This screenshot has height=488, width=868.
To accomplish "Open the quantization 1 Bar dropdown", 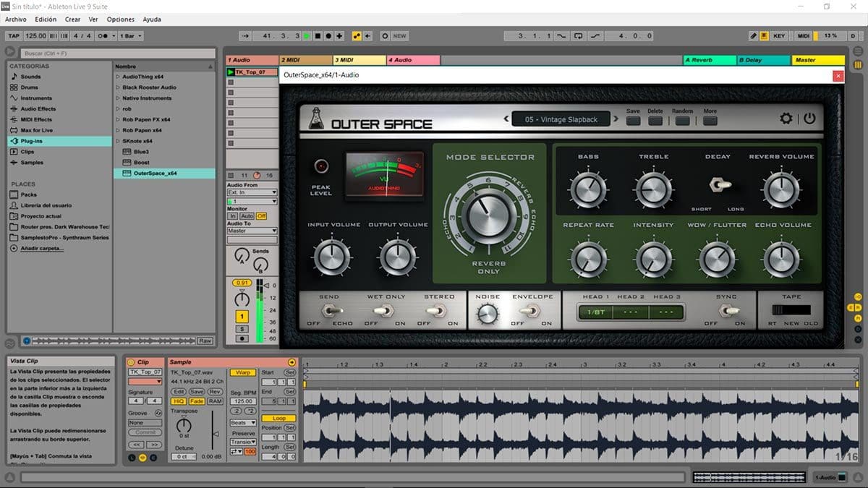I will pos(130,35).
